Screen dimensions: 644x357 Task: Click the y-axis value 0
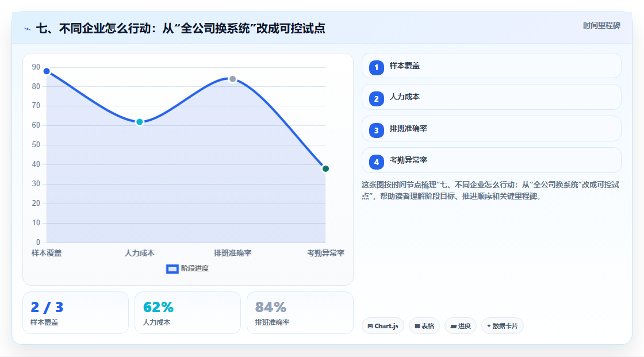[38, 243]
